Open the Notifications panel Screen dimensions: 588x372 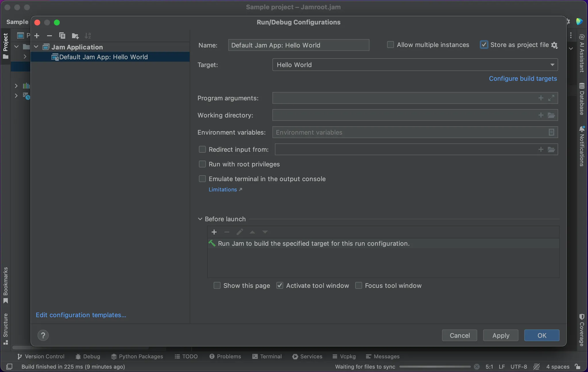pyautogui.click(x=582, y=146)
